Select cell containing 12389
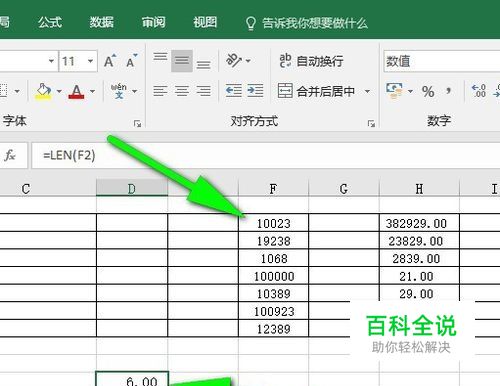 tap(273, 328)
